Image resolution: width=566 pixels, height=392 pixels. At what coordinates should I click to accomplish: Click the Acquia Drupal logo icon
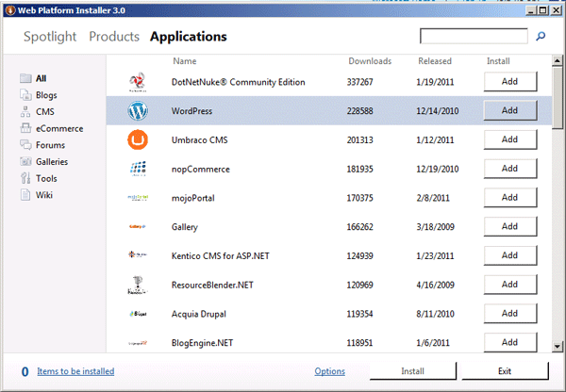[138, 314]
